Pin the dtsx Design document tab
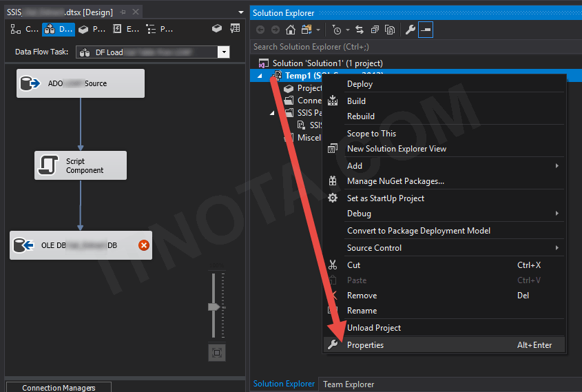Screen dimensions: 582x392 coord(123,12)
